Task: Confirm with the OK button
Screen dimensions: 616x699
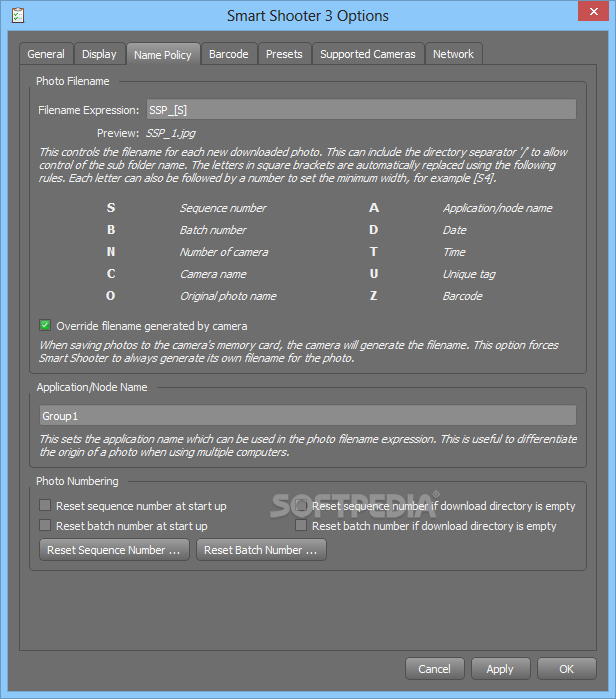Action: tap(567, 669)
